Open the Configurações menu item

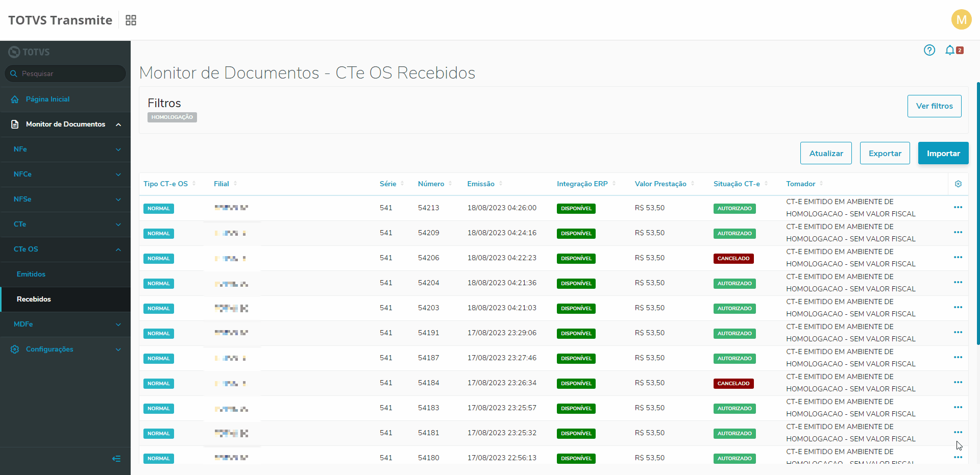click(x=65, y=349)
